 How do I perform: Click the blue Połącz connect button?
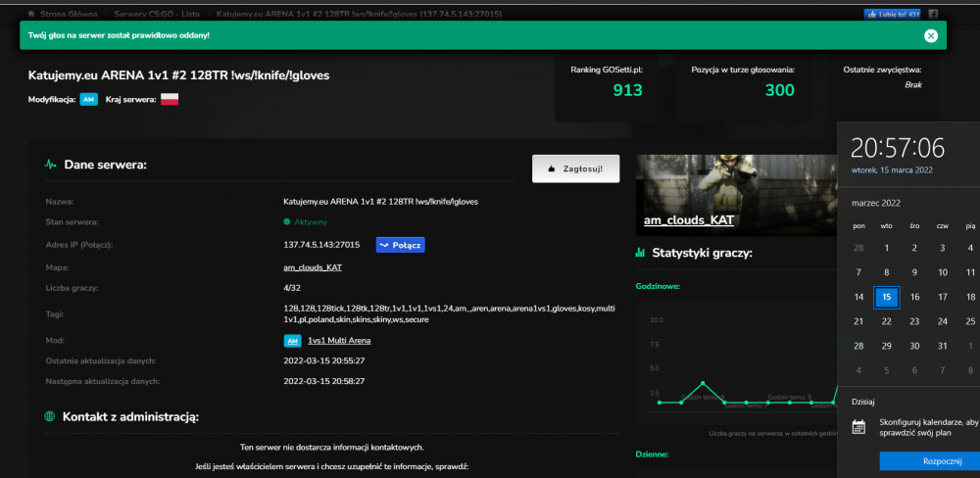(401, 245)
